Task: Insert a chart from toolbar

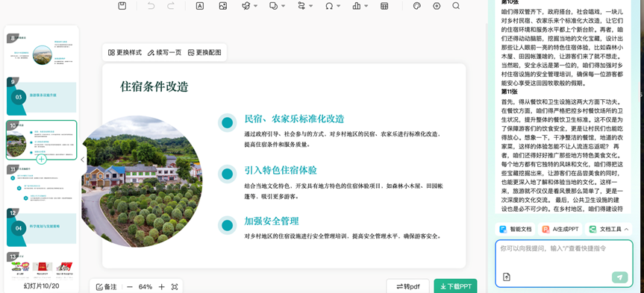Action: (357, 6)
